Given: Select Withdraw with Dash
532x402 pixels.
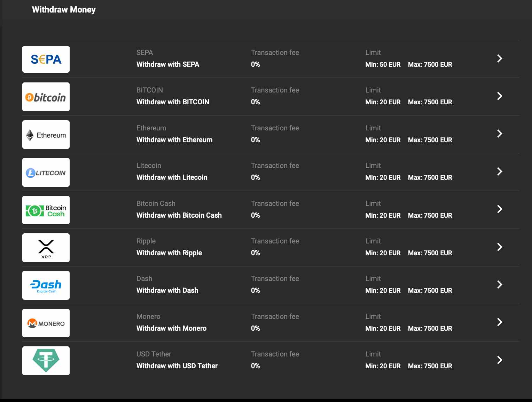Looking at the screenshot, I should point(167,290).
